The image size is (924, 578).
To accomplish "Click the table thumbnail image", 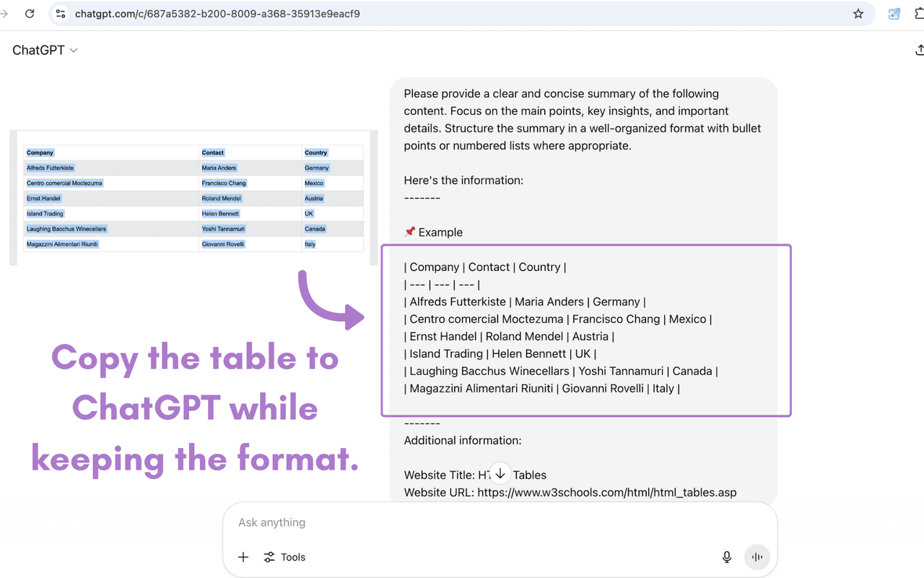I will (193, 198).
